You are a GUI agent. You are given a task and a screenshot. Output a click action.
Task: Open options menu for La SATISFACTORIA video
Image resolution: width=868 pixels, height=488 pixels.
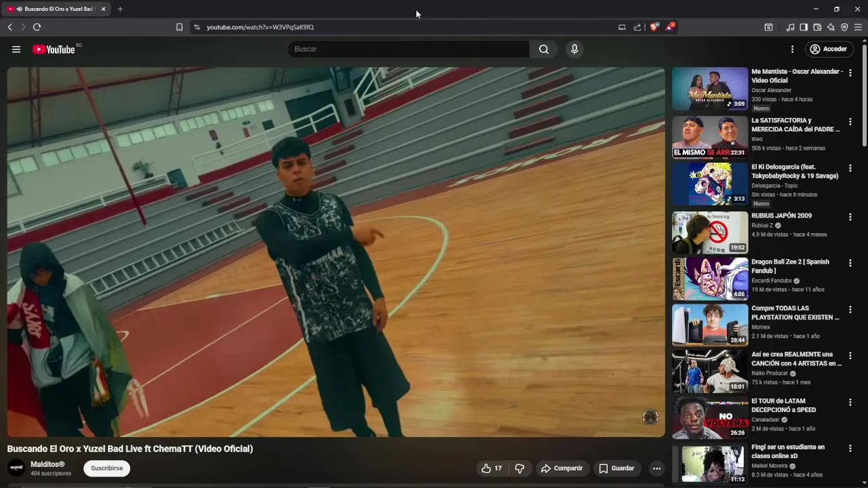(850, 122)
